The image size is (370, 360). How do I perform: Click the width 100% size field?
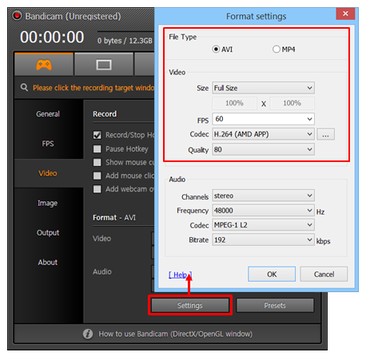point(234,103)
